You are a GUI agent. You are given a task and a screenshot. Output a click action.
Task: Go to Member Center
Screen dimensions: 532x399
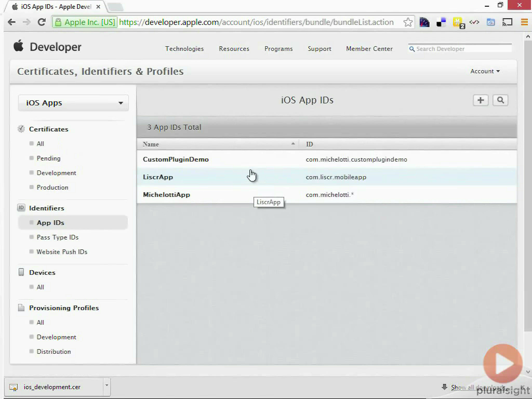[369, 49]
